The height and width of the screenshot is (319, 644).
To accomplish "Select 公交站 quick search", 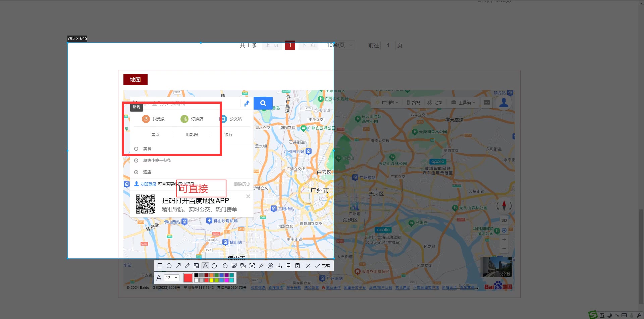I will click(x=230, y=119).
